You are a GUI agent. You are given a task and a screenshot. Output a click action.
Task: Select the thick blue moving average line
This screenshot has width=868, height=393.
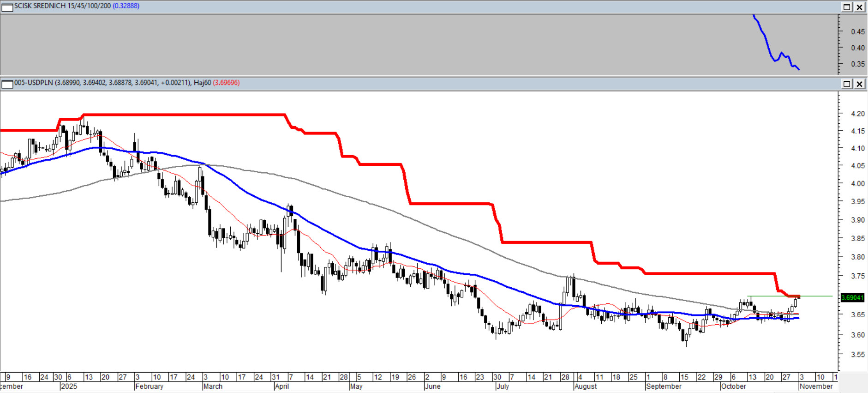(258, 199)
